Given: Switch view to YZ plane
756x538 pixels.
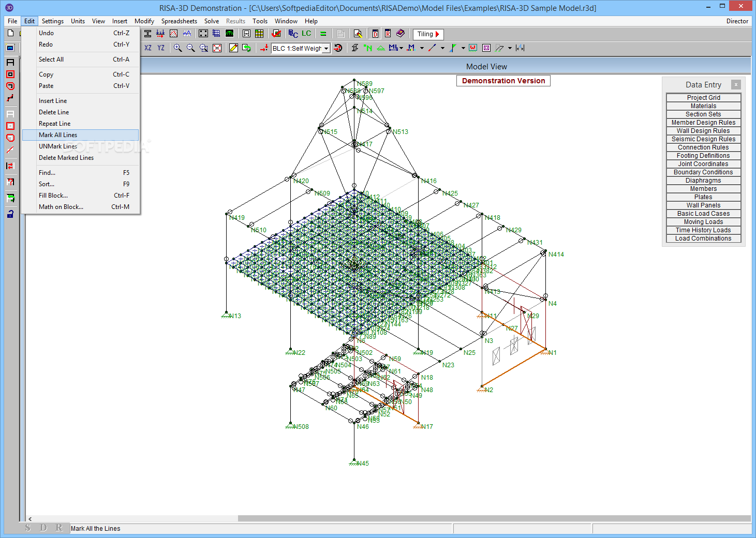Looking at the screenshot, I should pyautogui.click(x=161, y=48).
